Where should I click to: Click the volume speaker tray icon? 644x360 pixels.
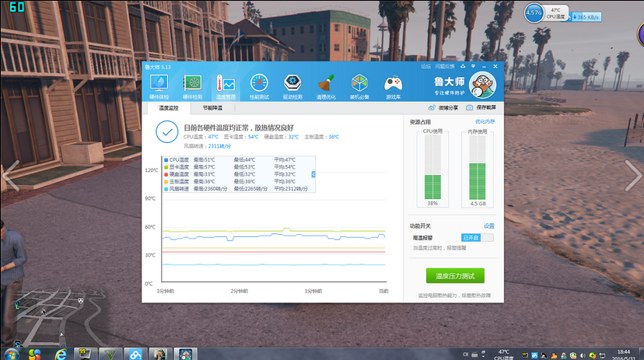pos(583,355)
